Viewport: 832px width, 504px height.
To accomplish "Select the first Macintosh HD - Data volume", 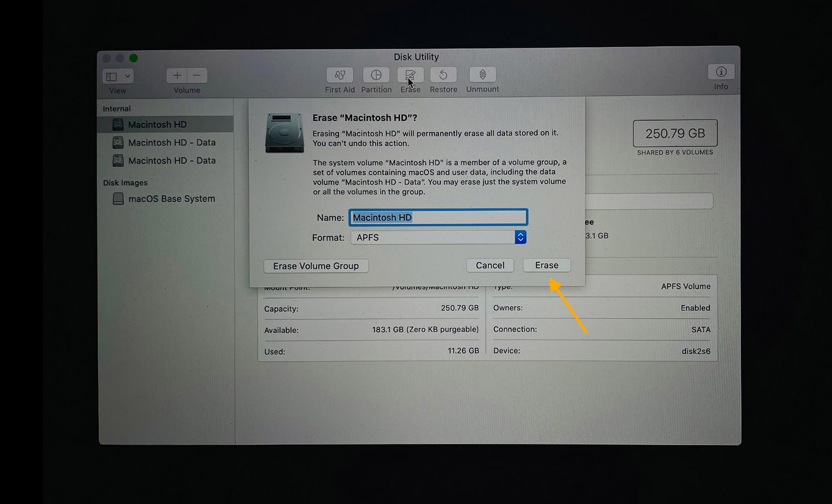I will pos(165,142).
